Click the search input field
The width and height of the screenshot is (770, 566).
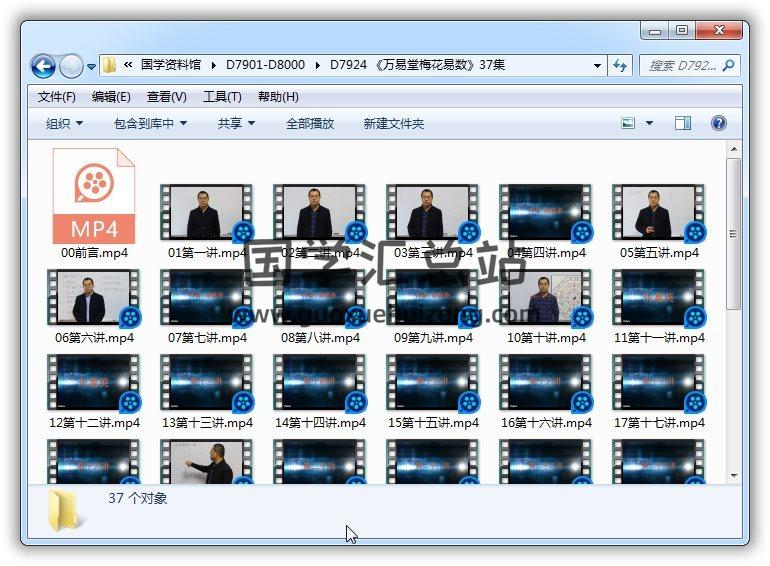coord(681,66)
